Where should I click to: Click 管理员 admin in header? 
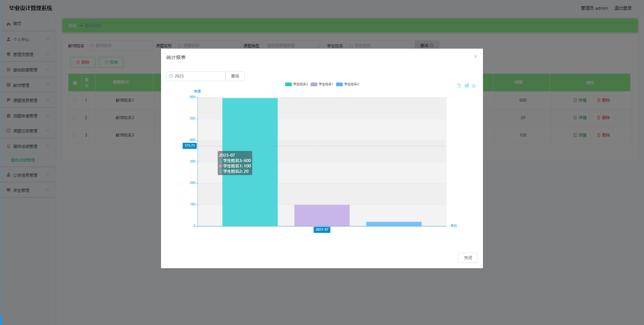594,8
